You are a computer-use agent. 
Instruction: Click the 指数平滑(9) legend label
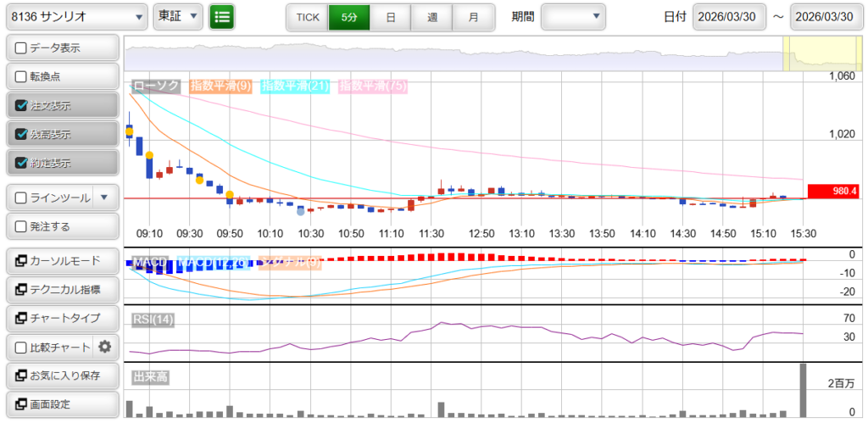(x=220, y=86)
